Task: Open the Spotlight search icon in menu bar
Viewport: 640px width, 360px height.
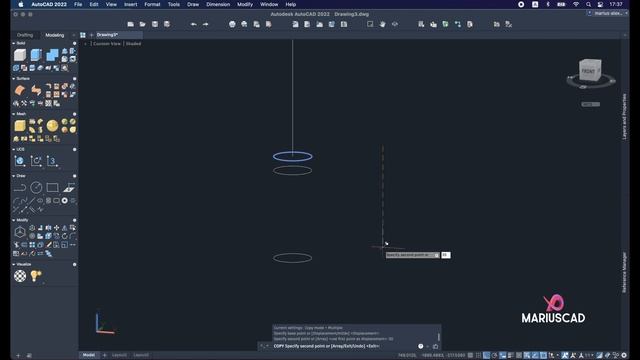Action: click(588, 4)
